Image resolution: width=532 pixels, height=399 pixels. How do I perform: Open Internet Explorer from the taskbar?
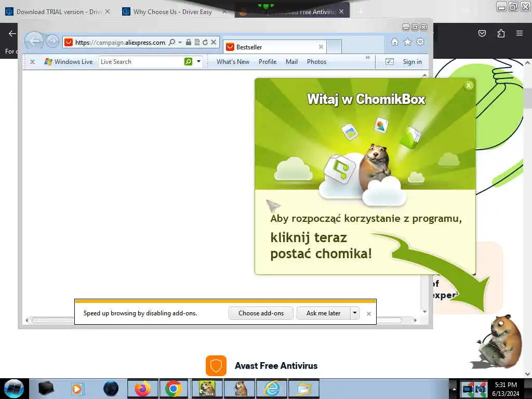click(272, 389)
